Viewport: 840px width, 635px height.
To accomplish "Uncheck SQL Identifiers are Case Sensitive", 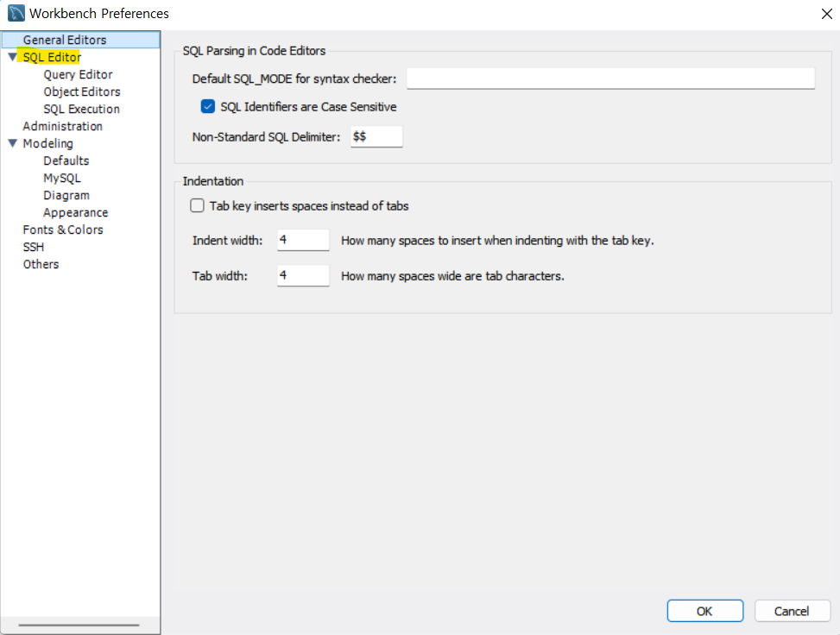I will [208, 106].
